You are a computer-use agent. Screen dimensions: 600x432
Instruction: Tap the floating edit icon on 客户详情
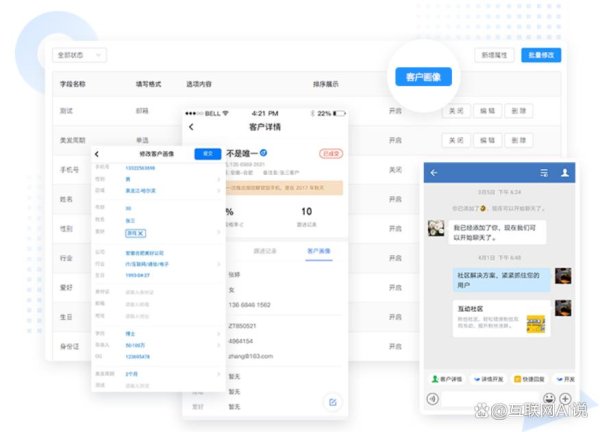333,402
